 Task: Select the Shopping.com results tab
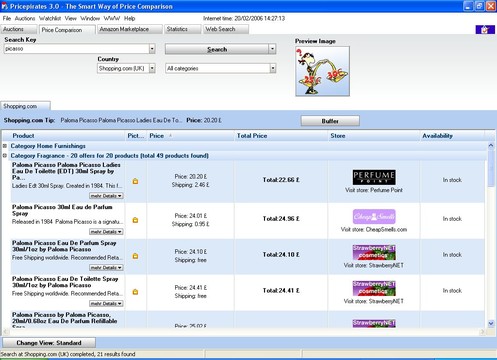25,106
